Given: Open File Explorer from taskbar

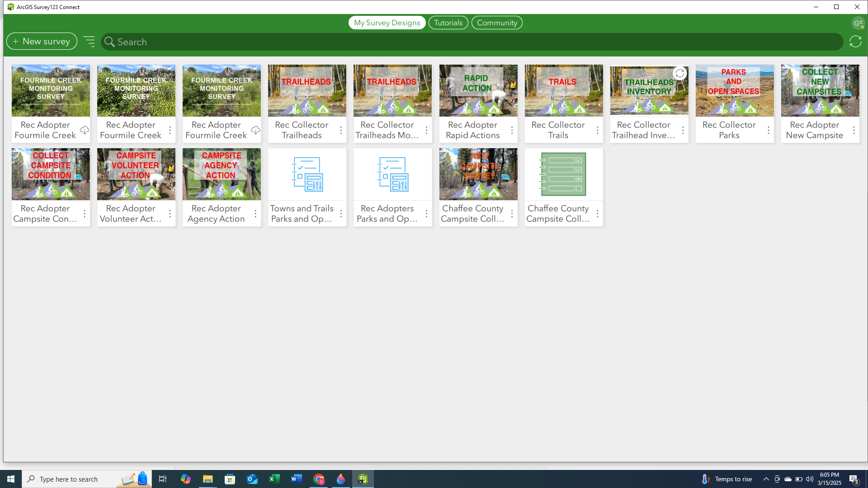Looking at the screenshot, I should coord(208,479).
